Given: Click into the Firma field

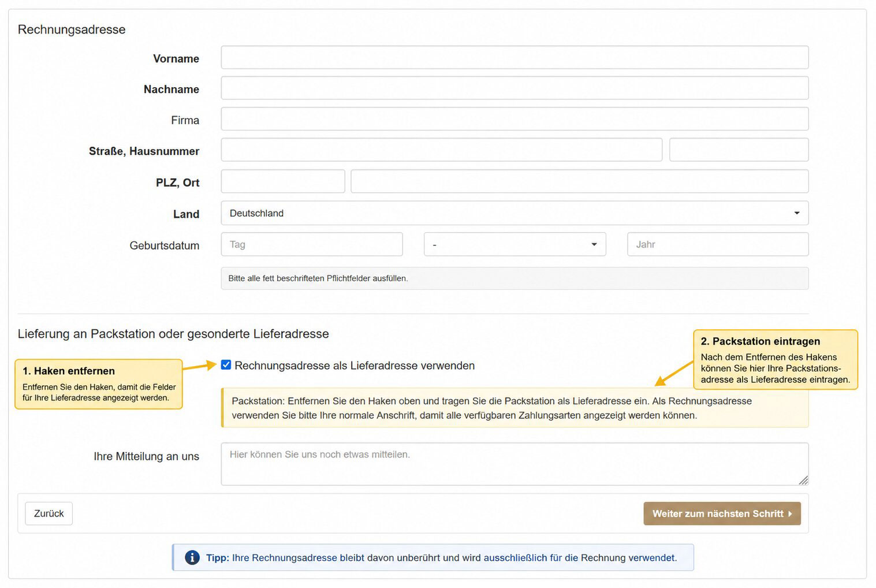Looking at the screenshot, I should [x=515, y=119].
